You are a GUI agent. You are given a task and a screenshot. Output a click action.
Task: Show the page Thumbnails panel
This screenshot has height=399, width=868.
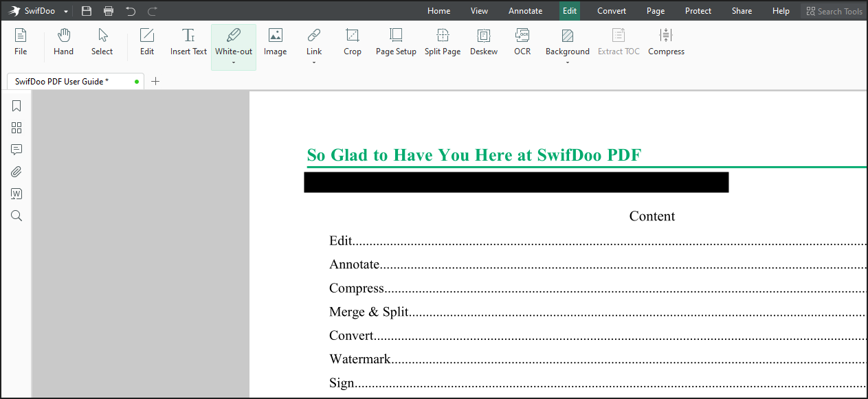click(x=16, y=128)
